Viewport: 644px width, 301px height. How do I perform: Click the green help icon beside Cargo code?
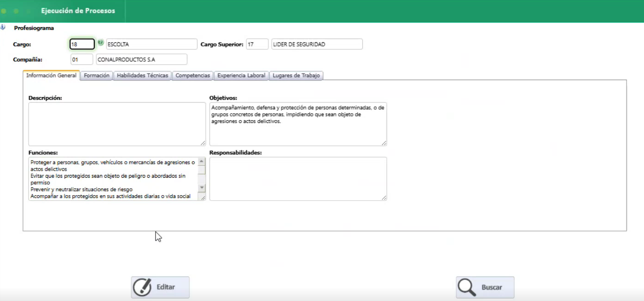point(101,43)
